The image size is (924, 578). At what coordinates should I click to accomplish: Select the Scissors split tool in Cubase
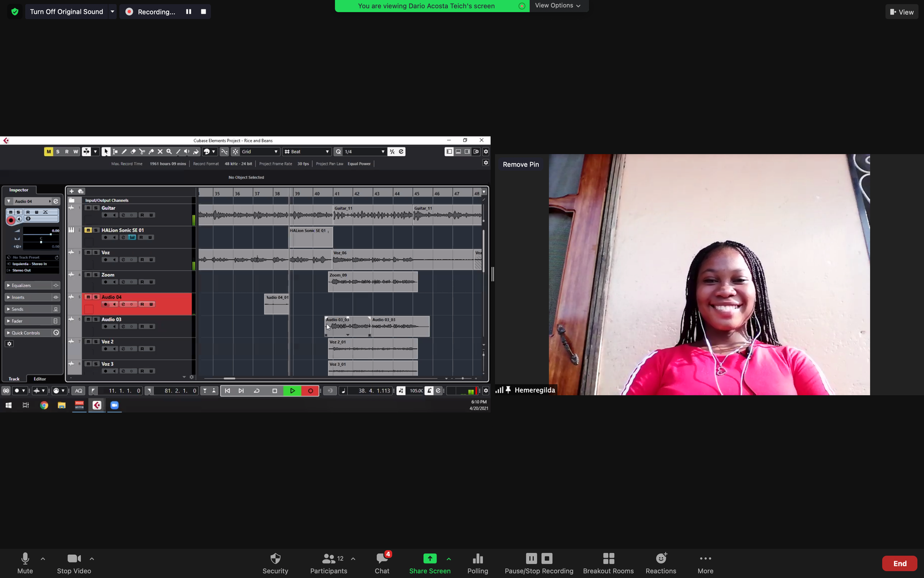[142, 151]
